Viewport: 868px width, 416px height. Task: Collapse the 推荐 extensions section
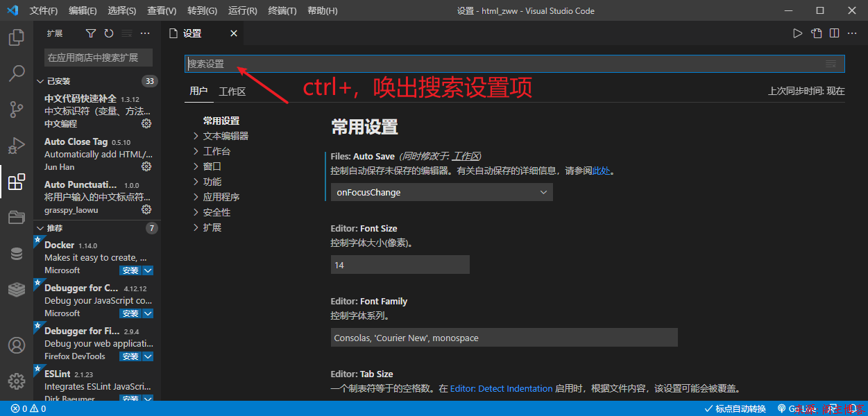(40, 228)
